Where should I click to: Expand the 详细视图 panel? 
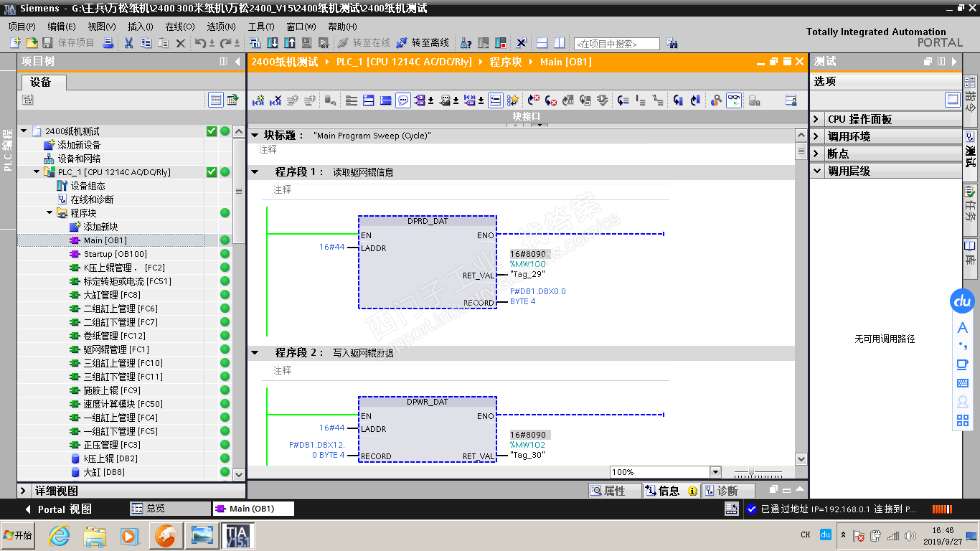(x=24, y=491)
